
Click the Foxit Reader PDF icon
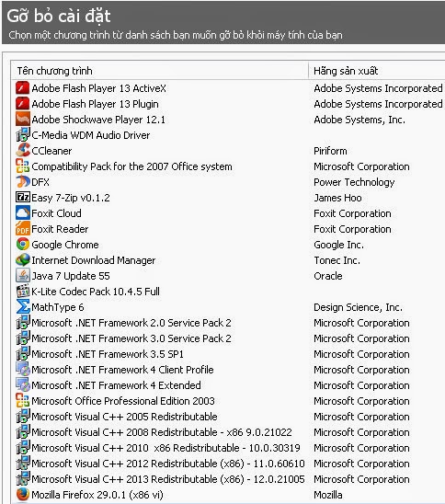23,229
